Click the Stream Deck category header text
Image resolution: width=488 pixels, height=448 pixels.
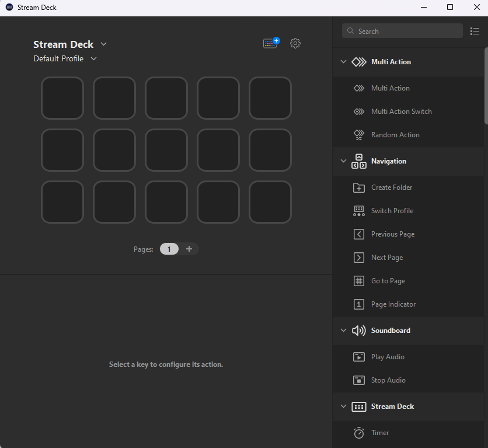click(x=392, y=407)
